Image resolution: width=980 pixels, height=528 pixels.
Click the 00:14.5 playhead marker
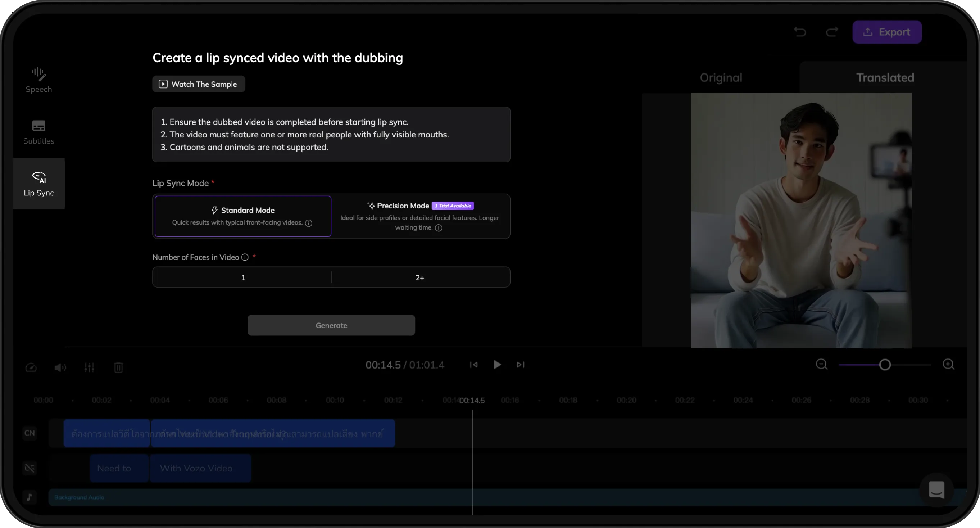click(472, 400)
